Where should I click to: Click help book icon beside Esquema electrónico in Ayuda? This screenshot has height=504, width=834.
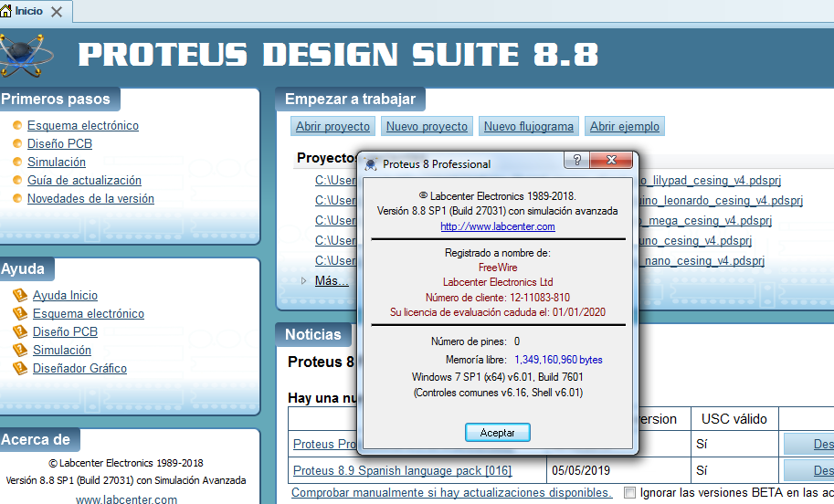(x=20, y=313)
